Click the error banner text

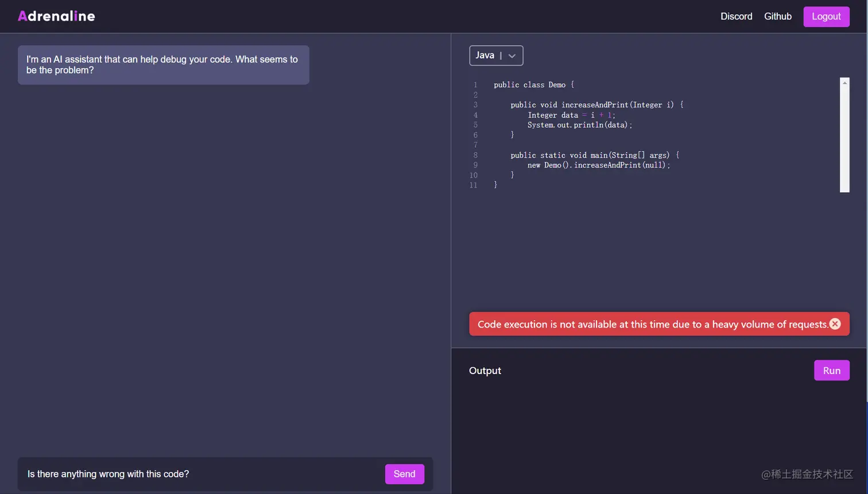pyautogui.click(x=653, y=324)
